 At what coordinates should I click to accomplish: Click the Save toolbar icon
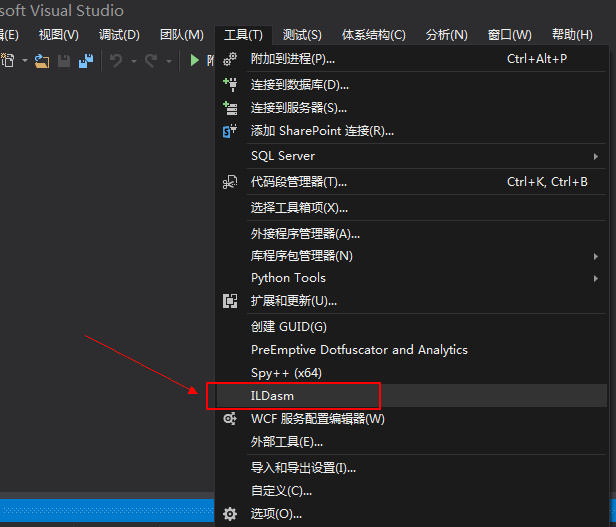pyautogui.click(x=64, y=61)
